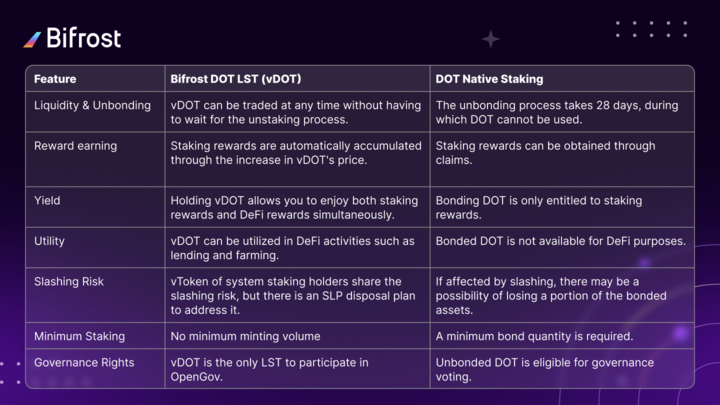Click the 'unbonding process takes 28 days' cell

point(557,112)
